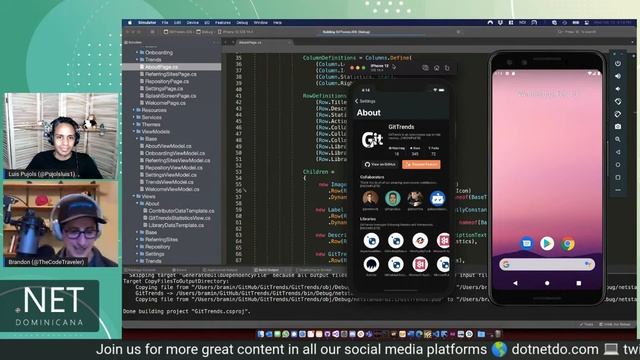Tap the Google Assistant mic in search bar
640x360 pixels.
588,264
